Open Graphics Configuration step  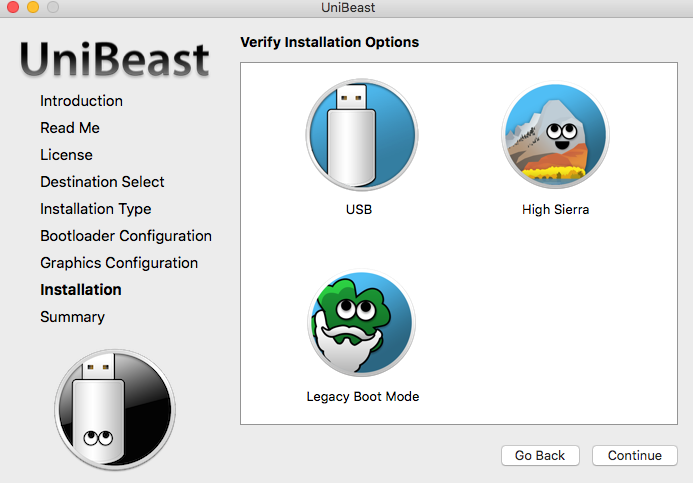tap(119, 263)
